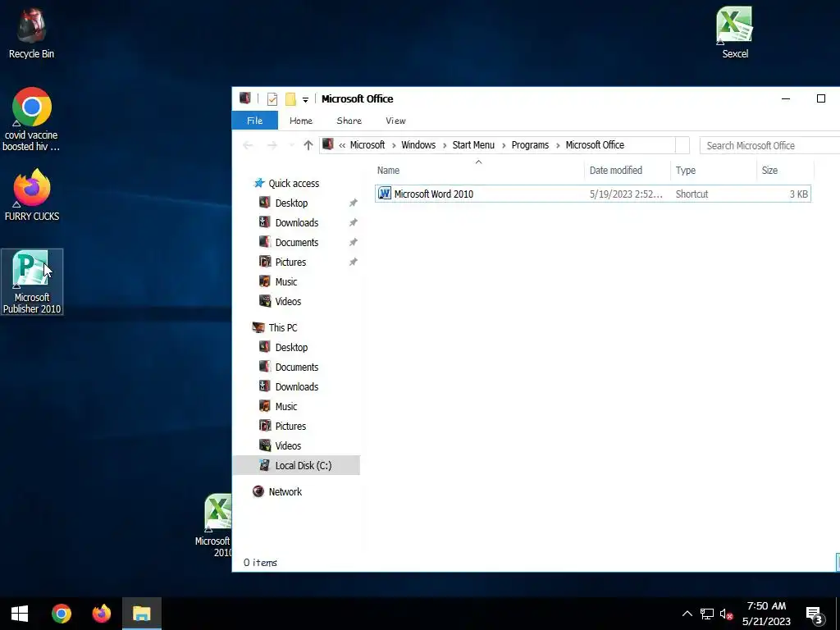Image resolution: width=840 pixels, height=630 pixels.
Task: Launch Chrome from the taskbar
Action: click(x=61, y=614)
